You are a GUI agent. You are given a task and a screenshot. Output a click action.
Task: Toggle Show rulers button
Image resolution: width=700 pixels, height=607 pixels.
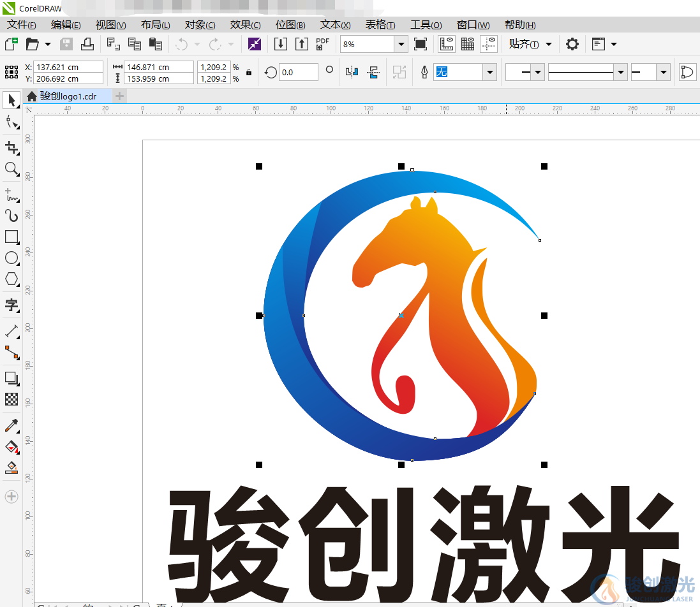coord(447,44)
